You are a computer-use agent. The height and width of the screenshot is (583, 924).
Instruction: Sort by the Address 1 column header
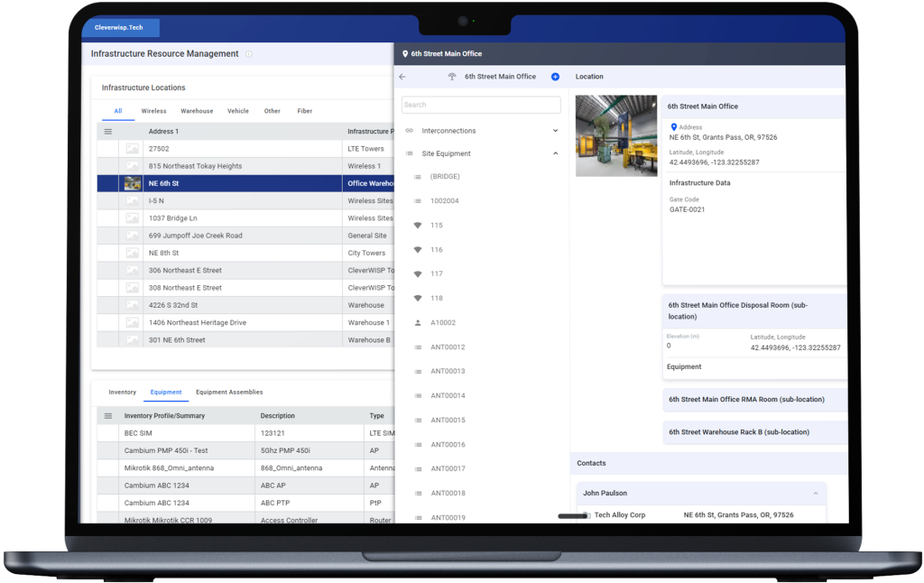[x=163, y=132]
